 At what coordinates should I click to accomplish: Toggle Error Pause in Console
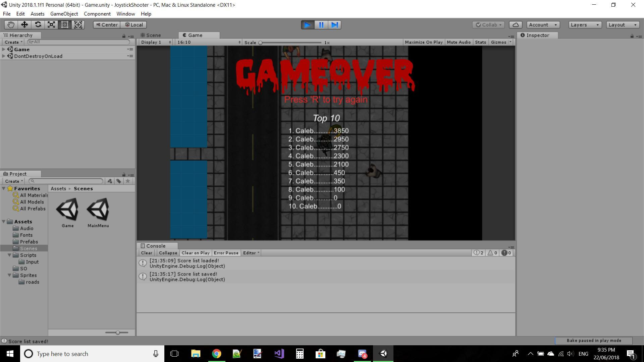point(226,253)
